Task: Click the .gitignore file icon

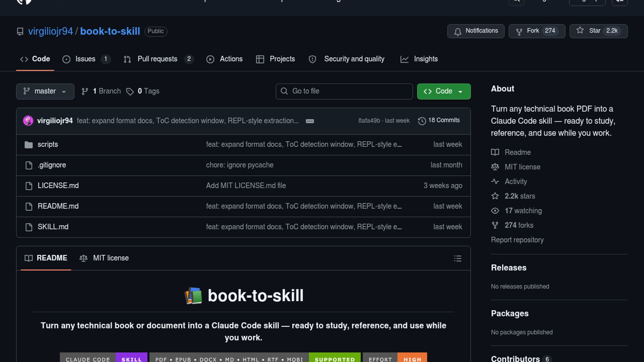Action: click(29, 165)
